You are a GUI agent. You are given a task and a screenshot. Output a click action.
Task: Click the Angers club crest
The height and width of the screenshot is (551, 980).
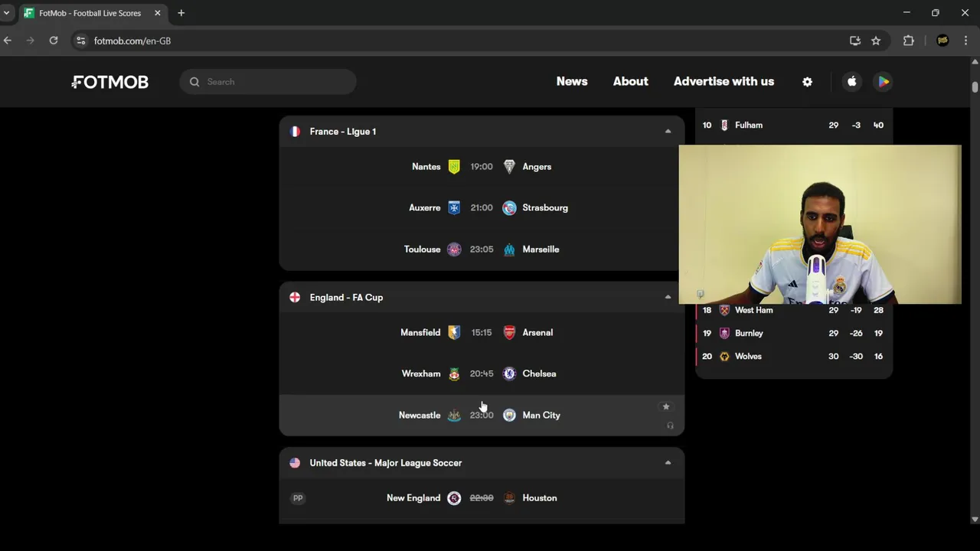509,167
